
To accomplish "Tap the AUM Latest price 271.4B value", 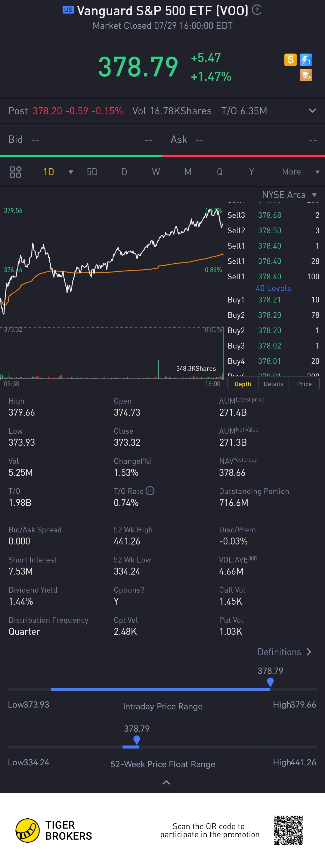I will coord(233,412).
